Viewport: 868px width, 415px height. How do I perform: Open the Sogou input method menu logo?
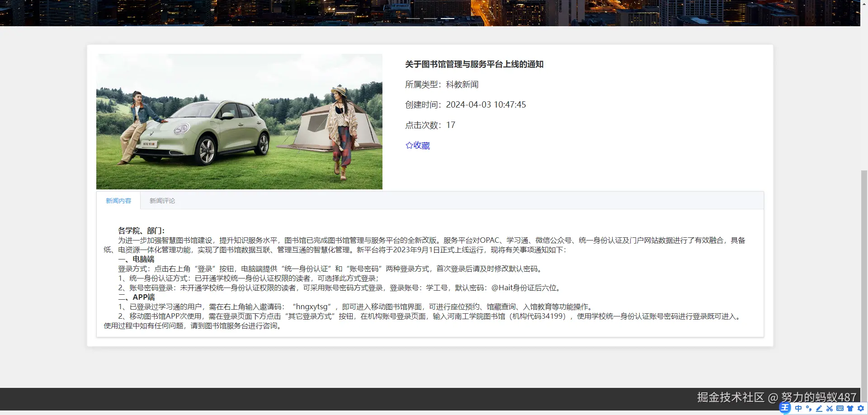[x=785, y=408]
